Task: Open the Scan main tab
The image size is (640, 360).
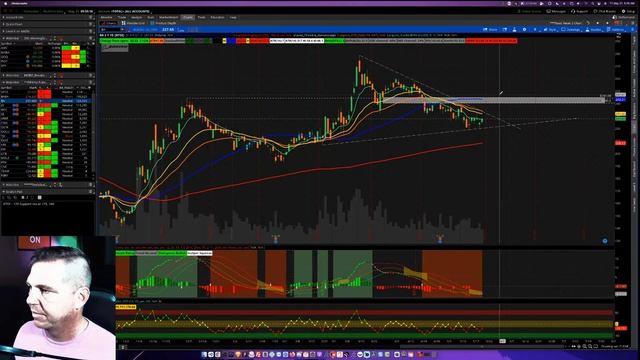Action: pos(151,18)
